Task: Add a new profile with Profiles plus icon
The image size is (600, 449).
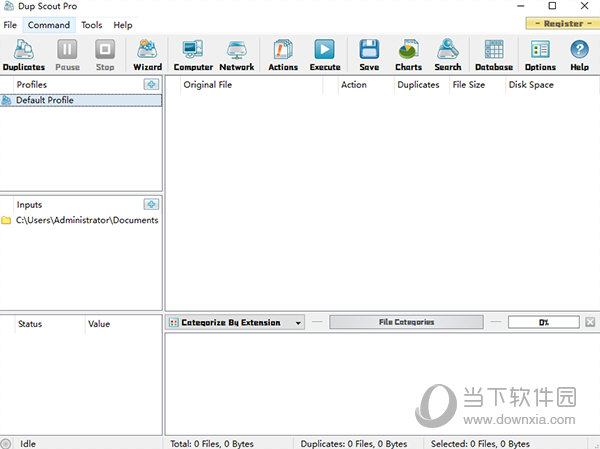Action: coord(151,84)
